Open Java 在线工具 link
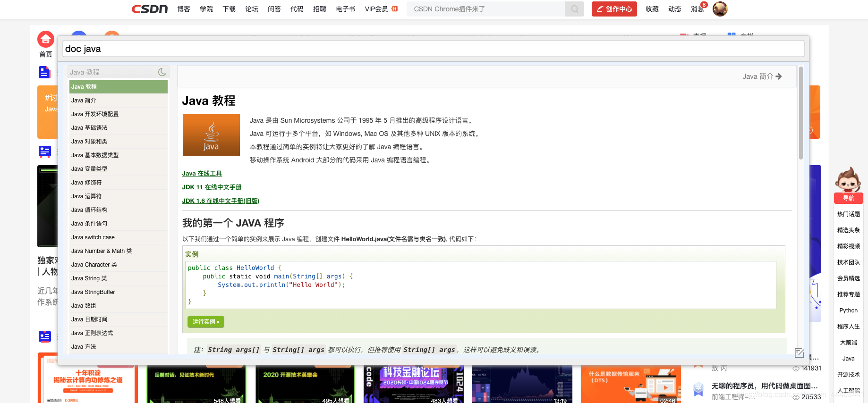868x403 pixels. click(202, 174)
